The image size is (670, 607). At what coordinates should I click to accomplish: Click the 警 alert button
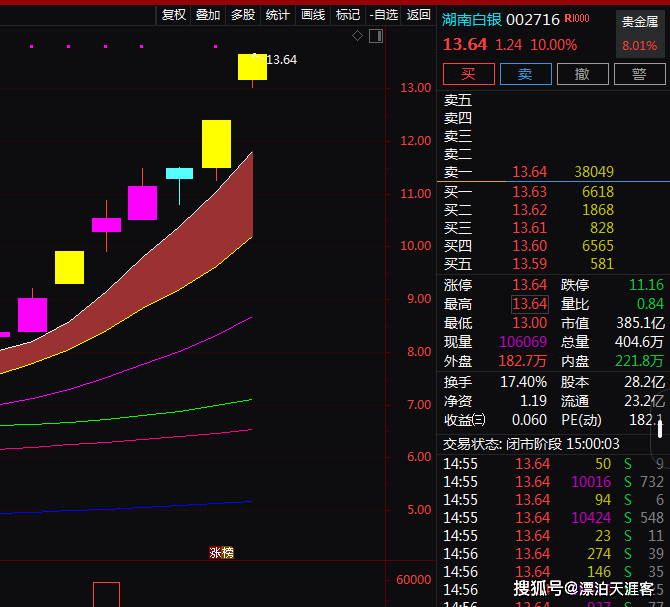pyautogui.click(x=639, y=74)
